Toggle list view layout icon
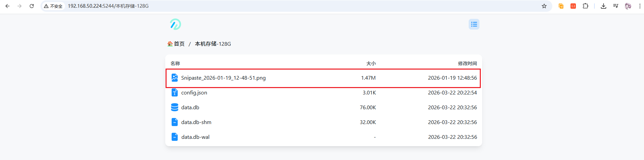644x160 pixels. click(x=474, y=24)
